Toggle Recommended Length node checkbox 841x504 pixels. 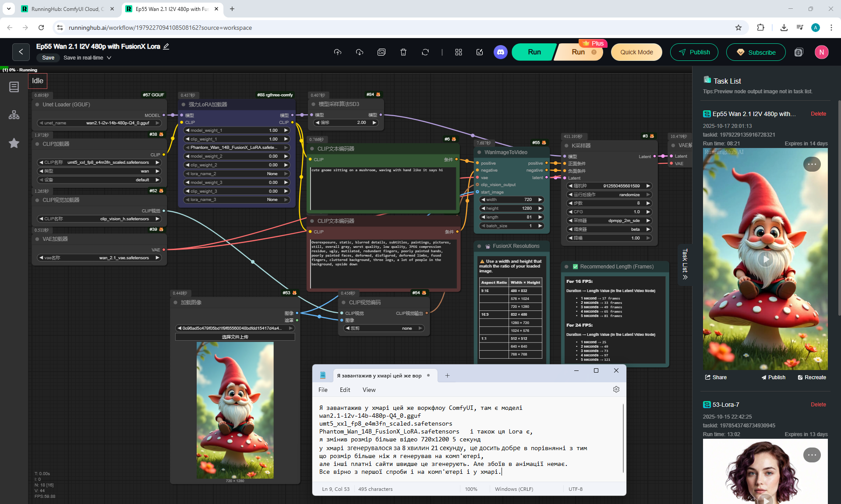[x=576, y=266]
